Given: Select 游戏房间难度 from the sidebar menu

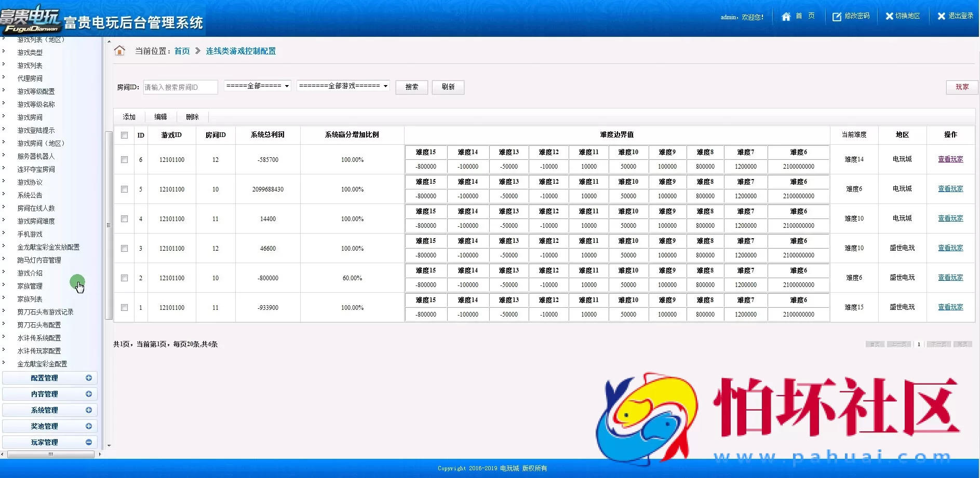Looking at the screenshot, I should point(36,221).
